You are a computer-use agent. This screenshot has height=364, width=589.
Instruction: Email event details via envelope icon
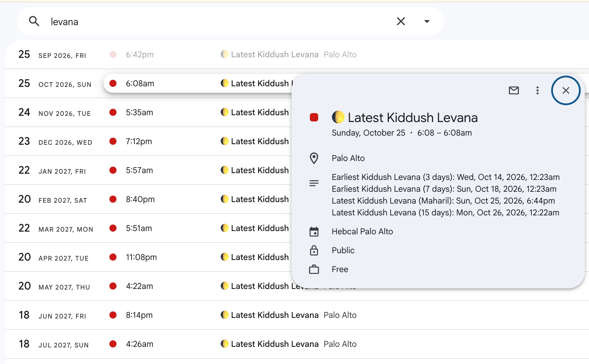[514, 90]
